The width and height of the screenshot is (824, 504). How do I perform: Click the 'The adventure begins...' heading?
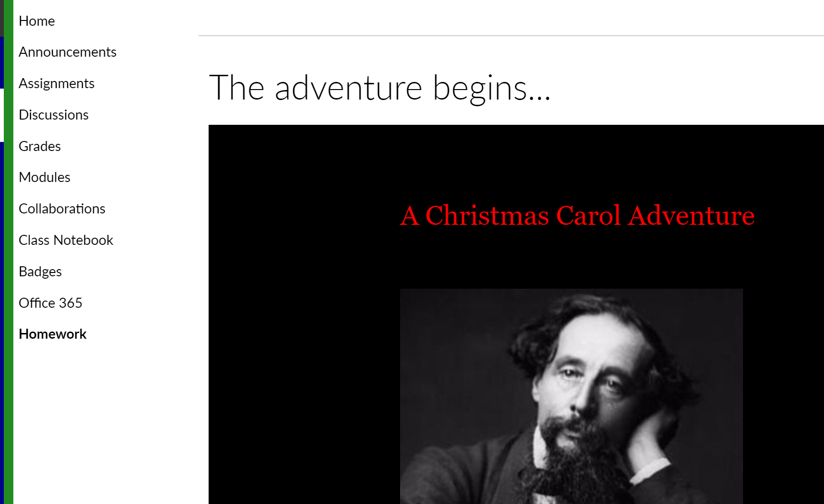pyautogui.click(x=380, y=88)
